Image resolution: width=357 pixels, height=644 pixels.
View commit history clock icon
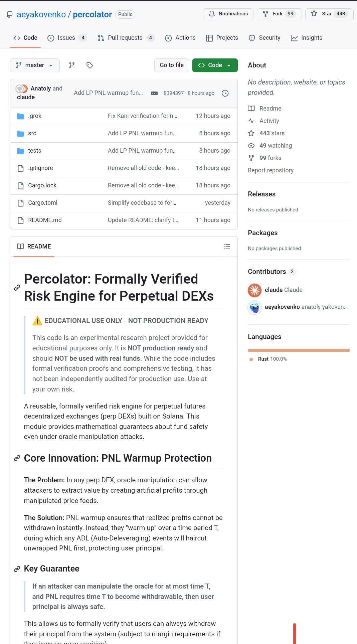225,93
